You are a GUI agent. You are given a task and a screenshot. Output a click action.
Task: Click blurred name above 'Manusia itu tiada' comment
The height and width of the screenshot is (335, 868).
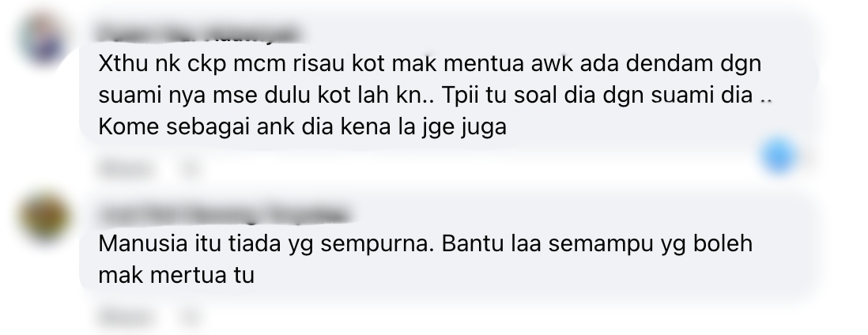(224, 214)
